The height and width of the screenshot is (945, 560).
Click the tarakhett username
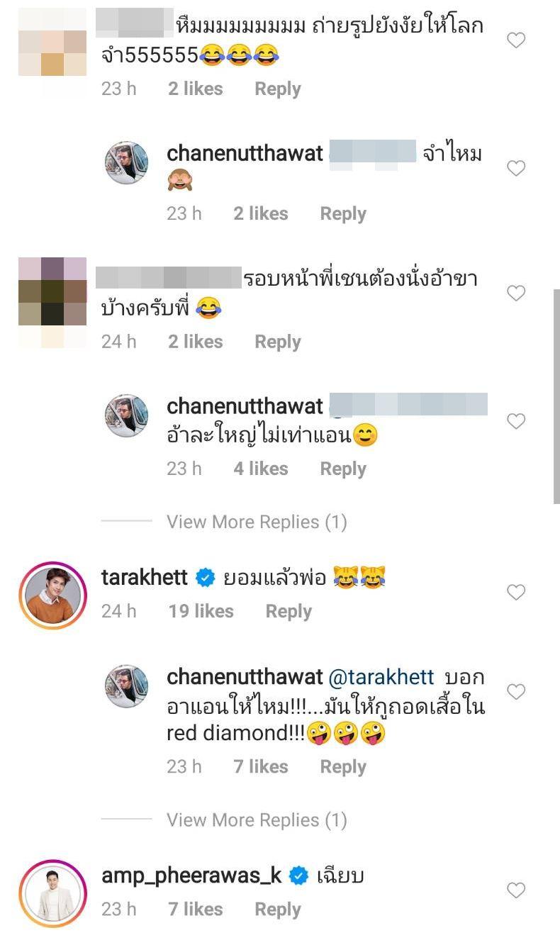[x=145, y=578]
